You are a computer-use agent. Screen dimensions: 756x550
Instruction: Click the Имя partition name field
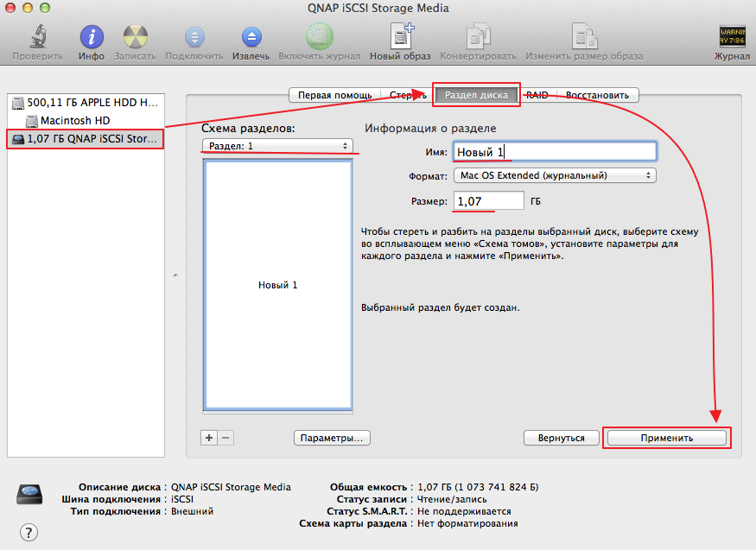tap(555, 152)
